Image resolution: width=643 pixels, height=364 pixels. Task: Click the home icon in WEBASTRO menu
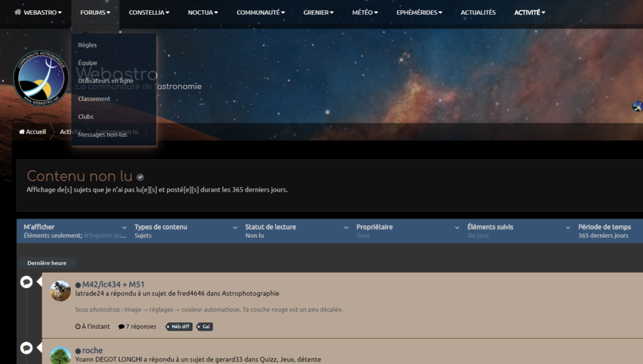17,12
